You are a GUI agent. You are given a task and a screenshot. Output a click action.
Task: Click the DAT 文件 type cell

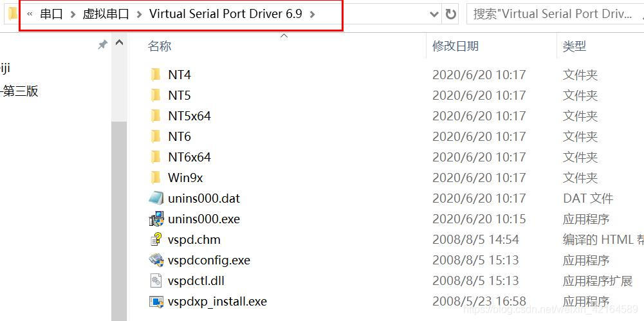(588, 198)
